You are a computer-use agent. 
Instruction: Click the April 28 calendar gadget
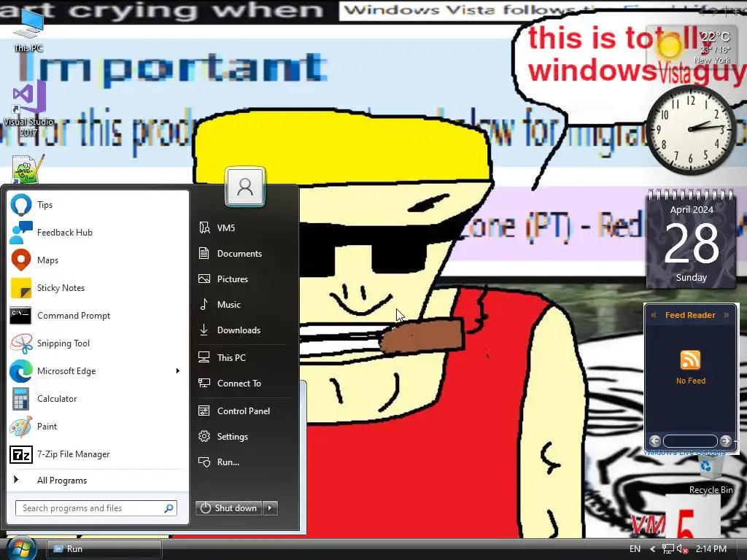[x=692, y=239]
